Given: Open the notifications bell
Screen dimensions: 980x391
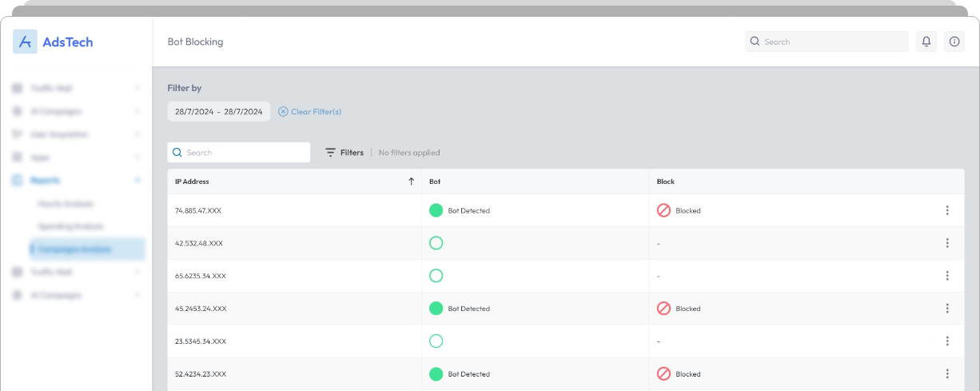Looking at the screenshot, I should tap(926, 42).
